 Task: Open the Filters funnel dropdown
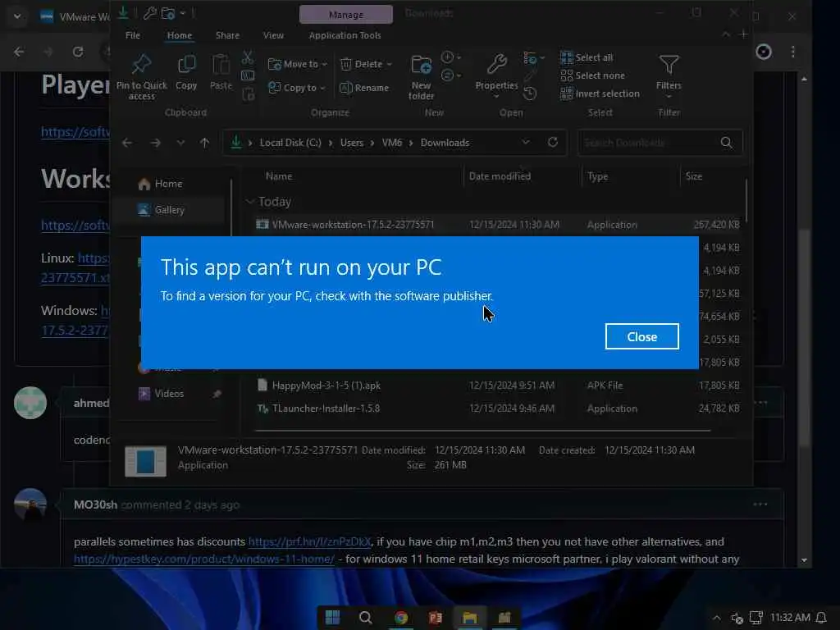(x=669, y=75)
